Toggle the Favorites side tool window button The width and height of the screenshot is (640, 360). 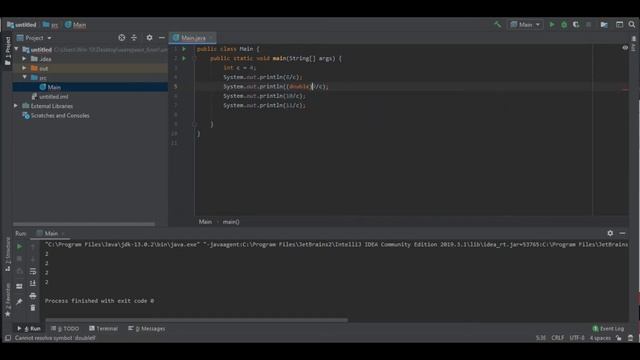click(8, 300)
